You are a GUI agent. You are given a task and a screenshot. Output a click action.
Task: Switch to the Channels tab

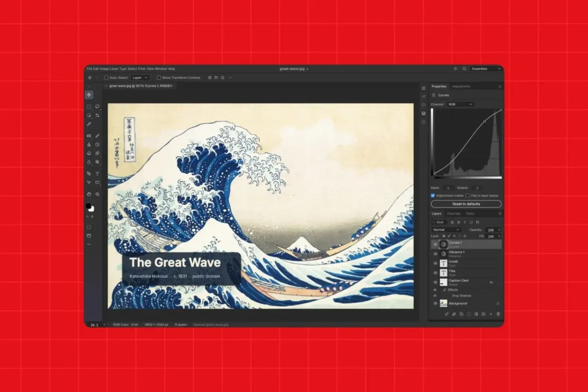(x=453, y=214)
